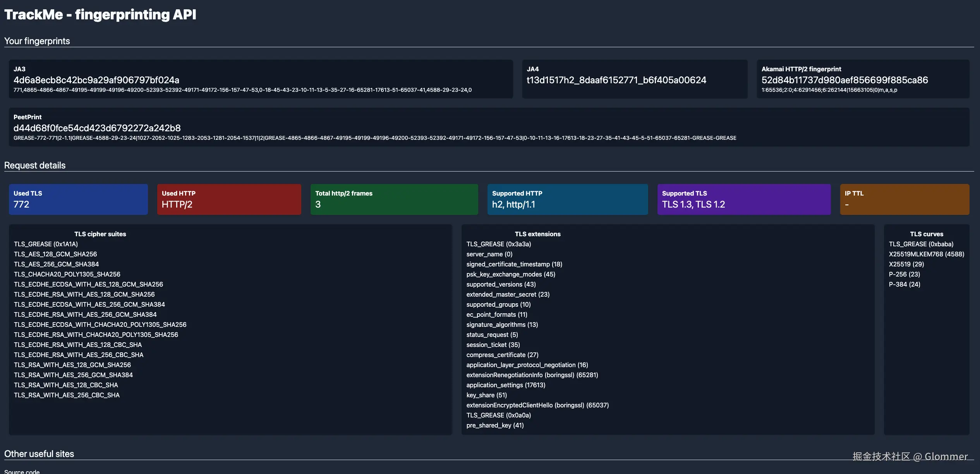Click the blue Used TLS card
Viewport: 980px width, 474px height.
tap(78, 199)
